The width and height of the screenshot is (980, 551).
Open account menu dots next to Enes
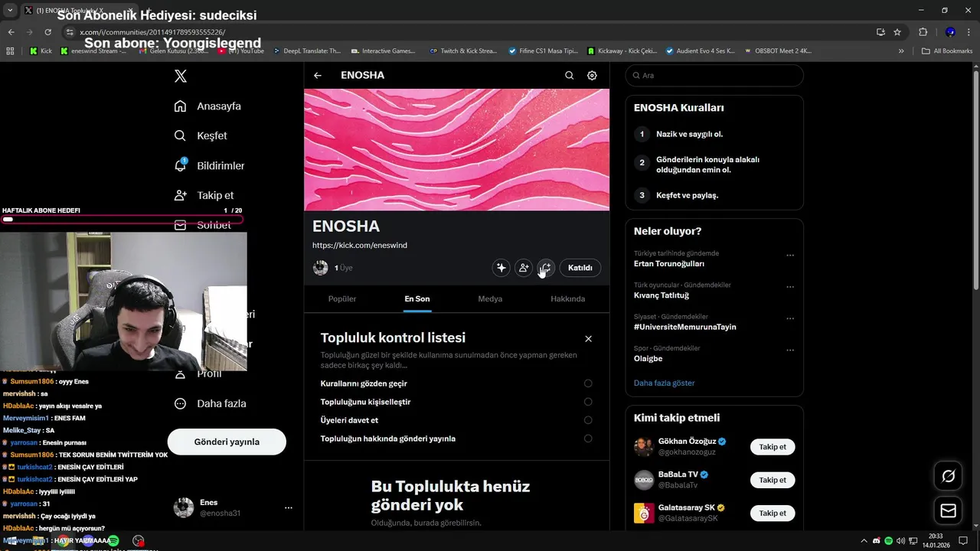[x=289, y=507]
